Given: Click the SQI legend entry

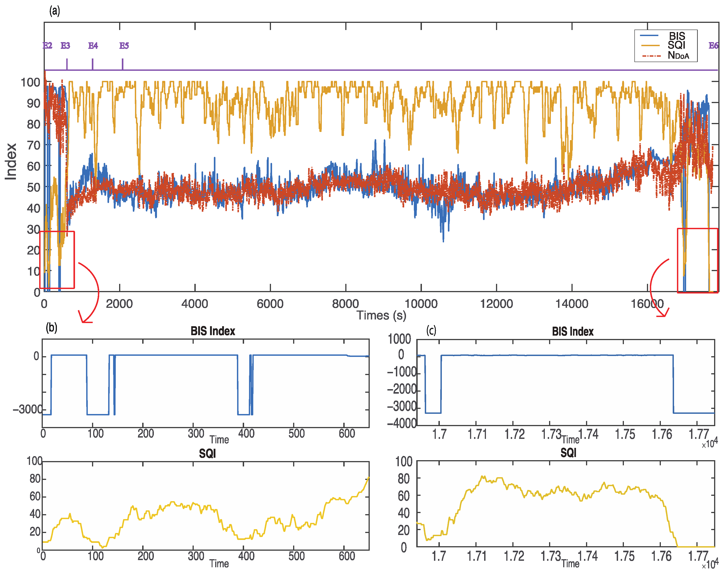Looking at the screenshot, I should [676, 45].
